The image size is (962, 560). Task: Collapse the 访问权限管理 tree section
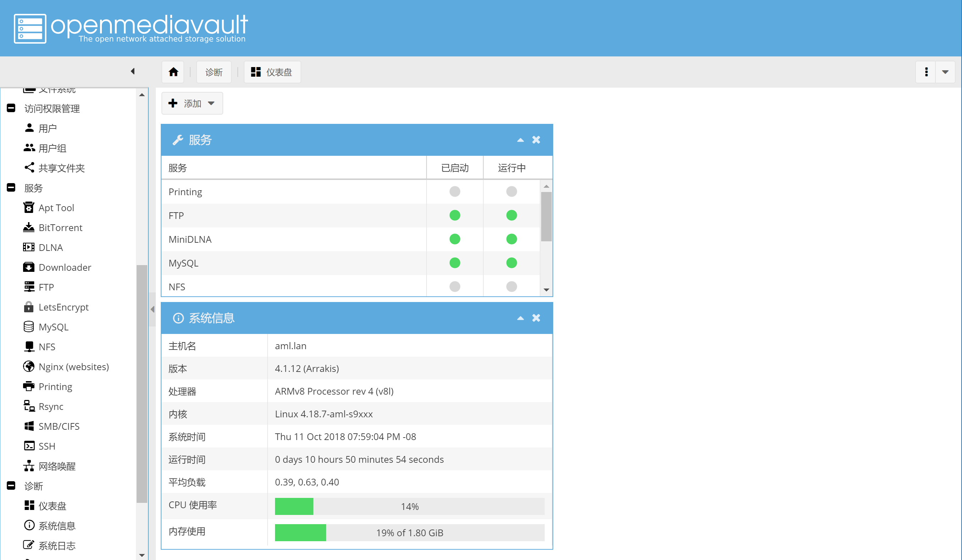click(11, 108)
